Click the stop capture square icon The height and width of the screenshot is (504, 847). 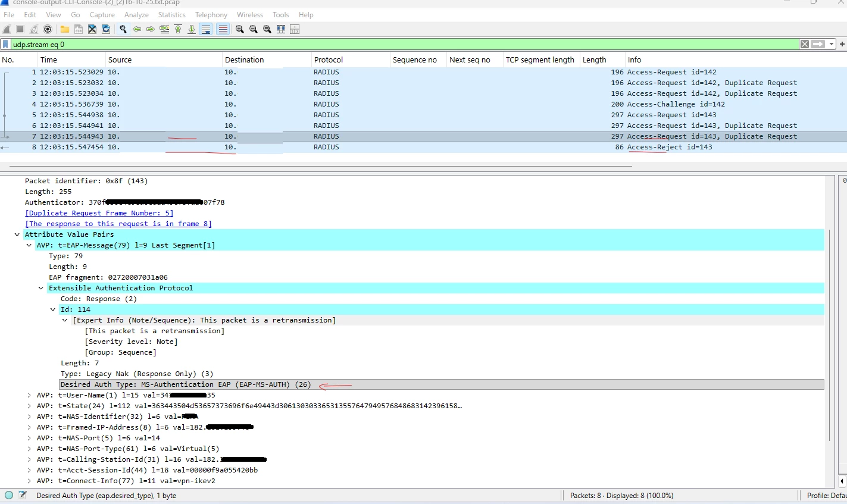tap(20, 29)
